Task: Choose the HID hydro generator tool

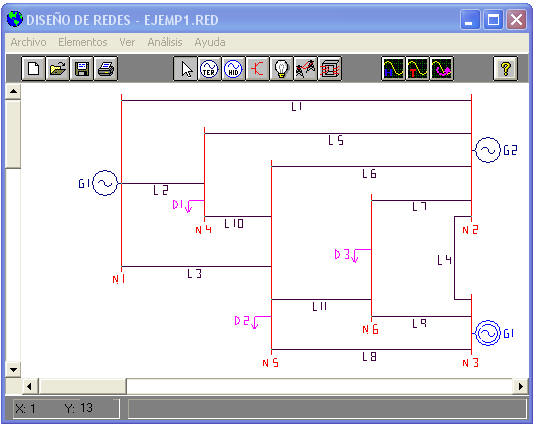Action: pyautogui.click(x=233, y=69)
